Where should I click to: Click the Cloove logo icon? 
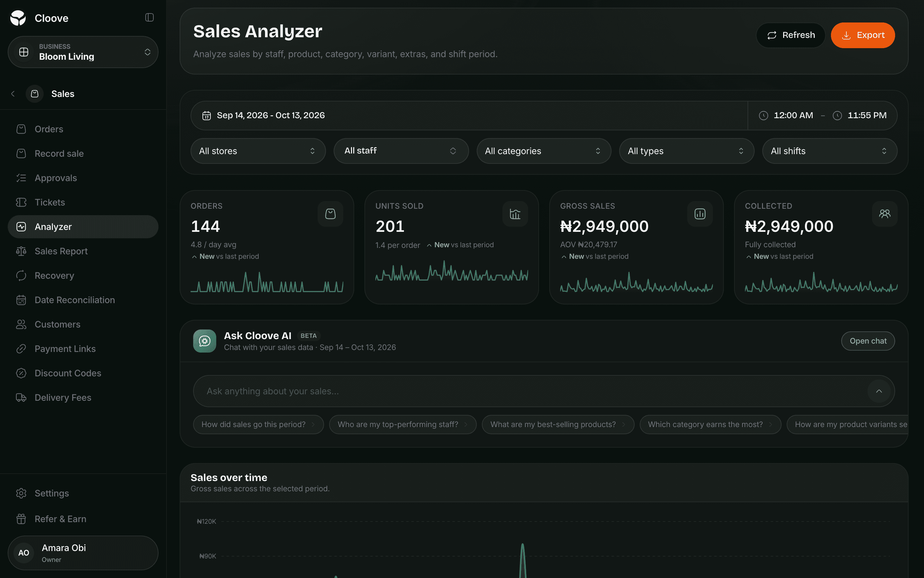coord(18,18)
